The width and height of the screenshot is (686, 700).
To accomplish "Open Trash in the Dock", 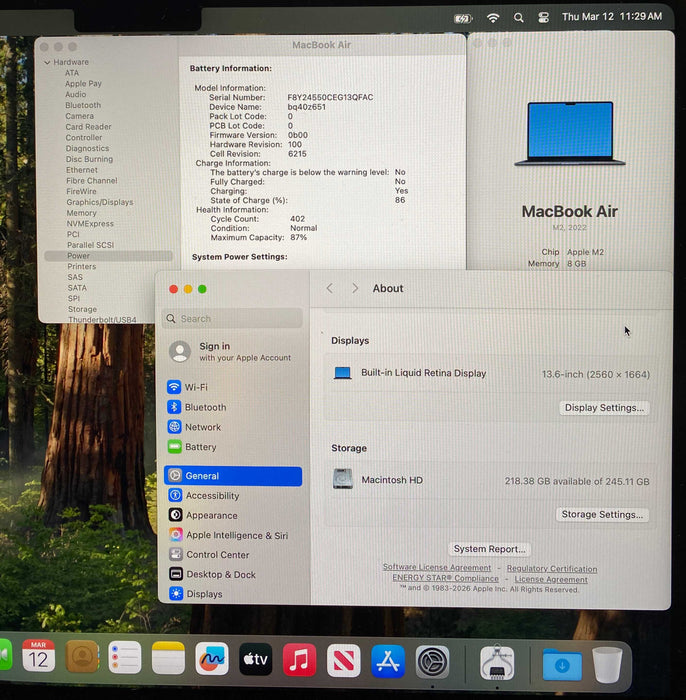I will pyautogui.click(x=607, y=665).
